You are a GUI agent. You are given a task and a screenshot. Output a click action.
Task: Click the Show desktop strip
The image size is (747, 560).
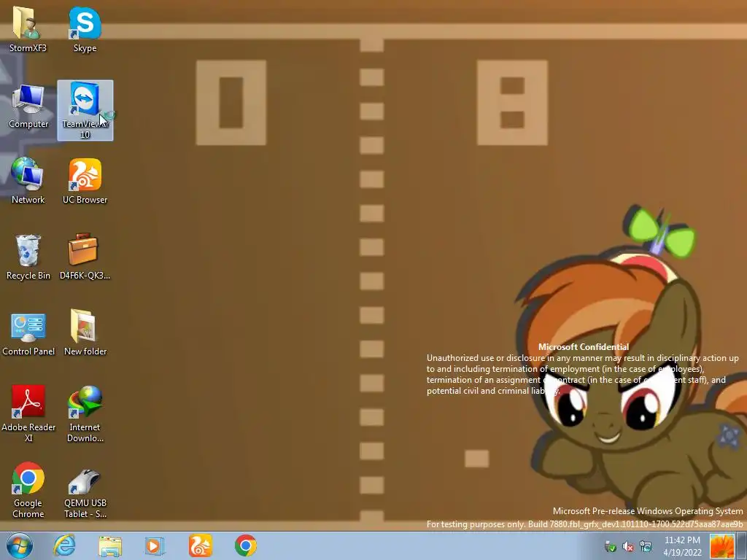(741, 546)
